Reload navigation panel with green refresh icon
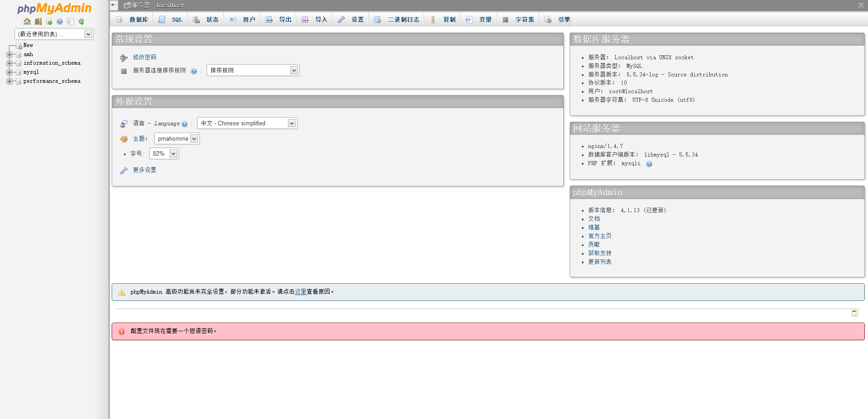This screenshot has width=868, height=419. coord(81,21)
